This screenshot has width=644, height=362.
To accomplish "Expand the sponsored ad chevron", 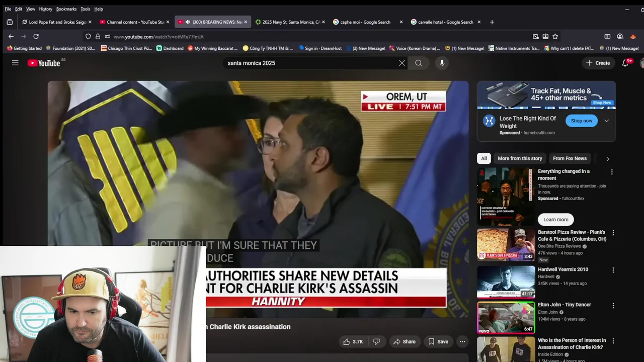I will [606, 121].
